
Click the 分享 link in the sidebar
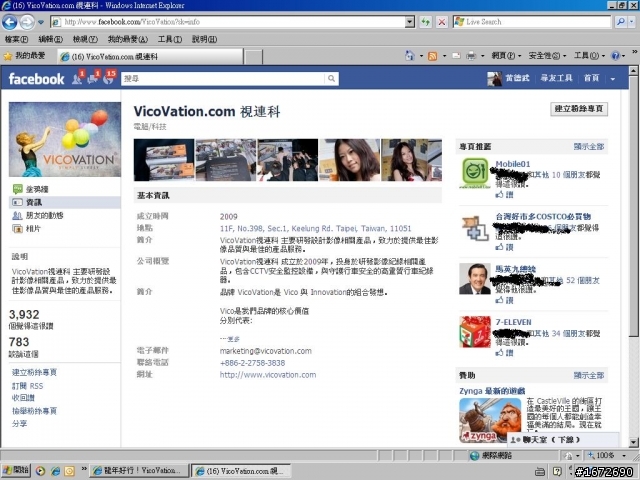tap(20, 423)
